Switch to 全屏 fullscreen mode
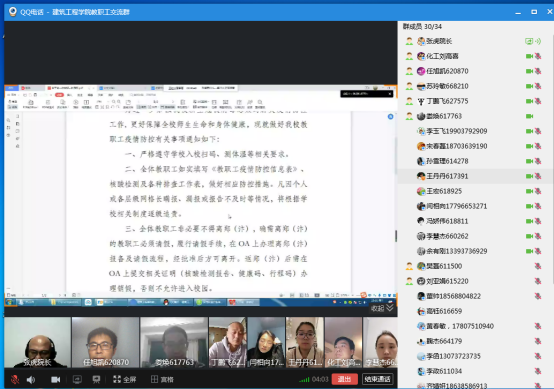554x389 pixels. point(124,379)
